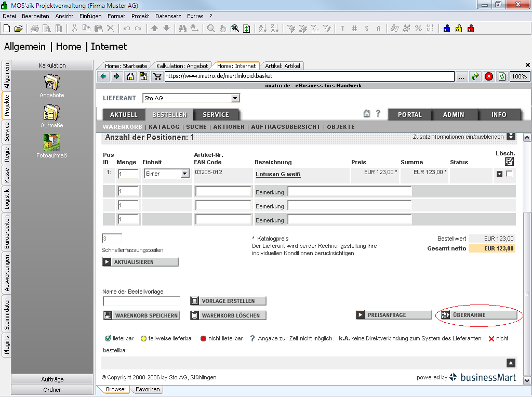Click the yellow puzzle piece icon
532x397 pixels.
tap(459, 29)
